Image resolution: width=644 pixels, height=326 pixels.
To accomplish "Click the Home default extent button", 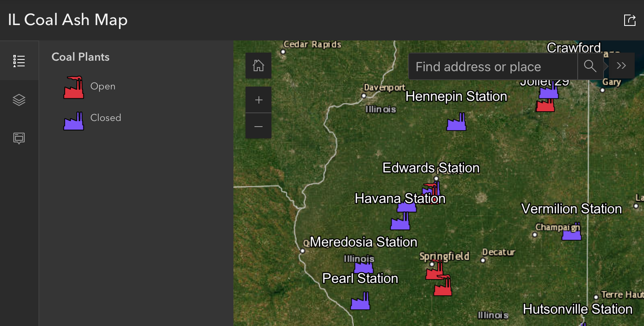I will click(x=258, y=66).
